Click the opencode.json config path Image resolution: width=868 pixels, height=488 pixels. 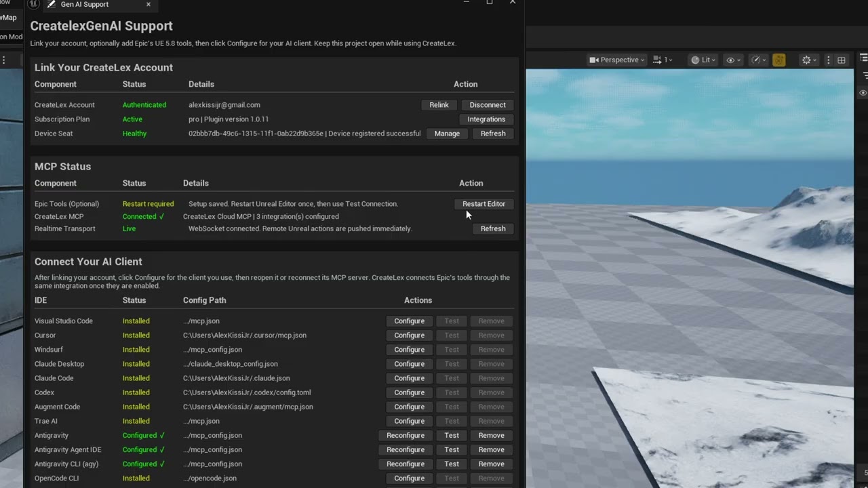pyautogui.click(x=210, y=479)
